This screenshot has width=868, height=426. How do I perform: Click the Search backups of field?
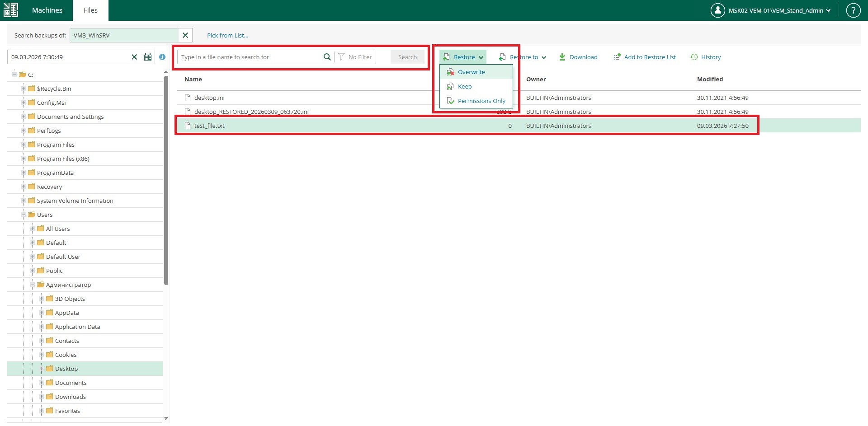(x=124, y=35)
